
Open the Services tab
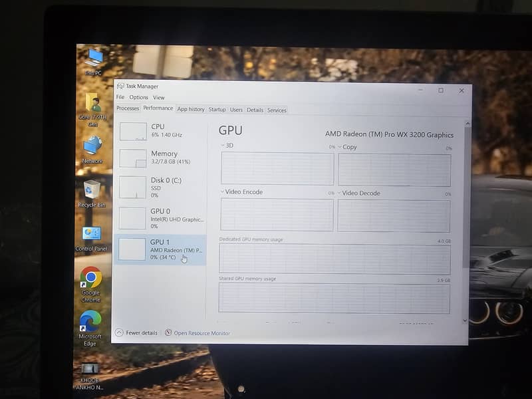coord(277,110)
